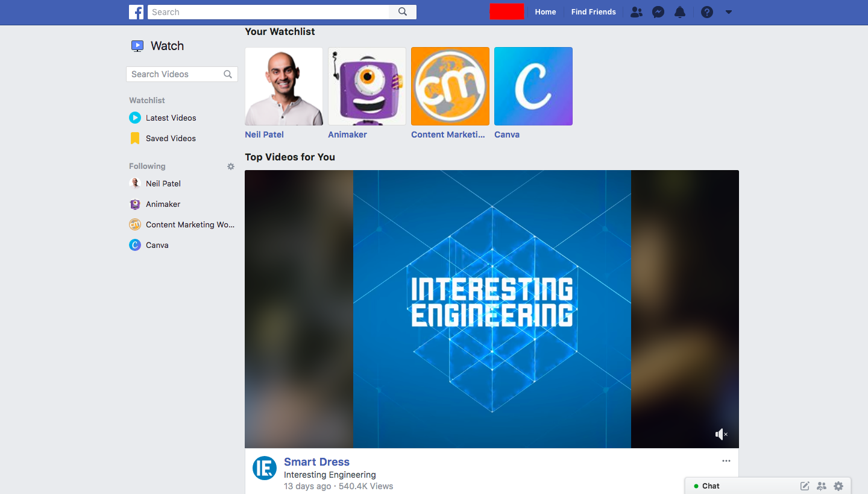Go to Home in the top bar
The height and width of the screenshot is (494, 868).
click(546, 12)
